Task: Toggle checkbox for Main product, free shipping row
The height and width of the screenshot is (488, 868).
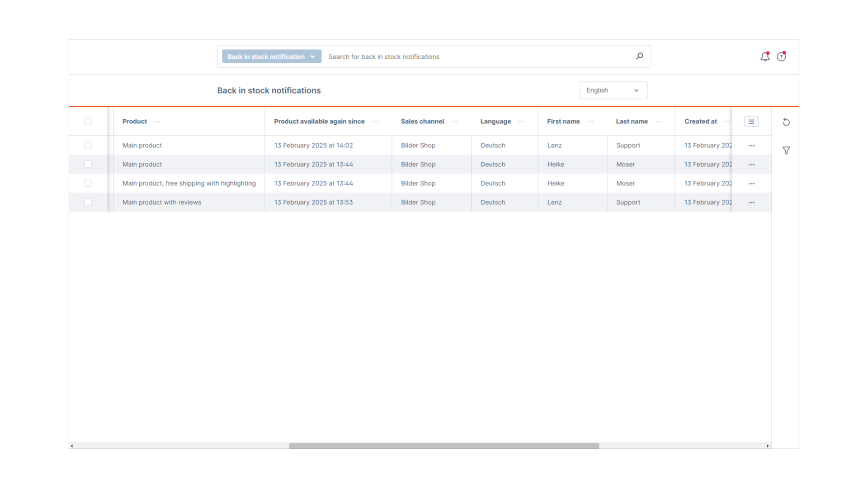Action: click(x=88, y=183)
